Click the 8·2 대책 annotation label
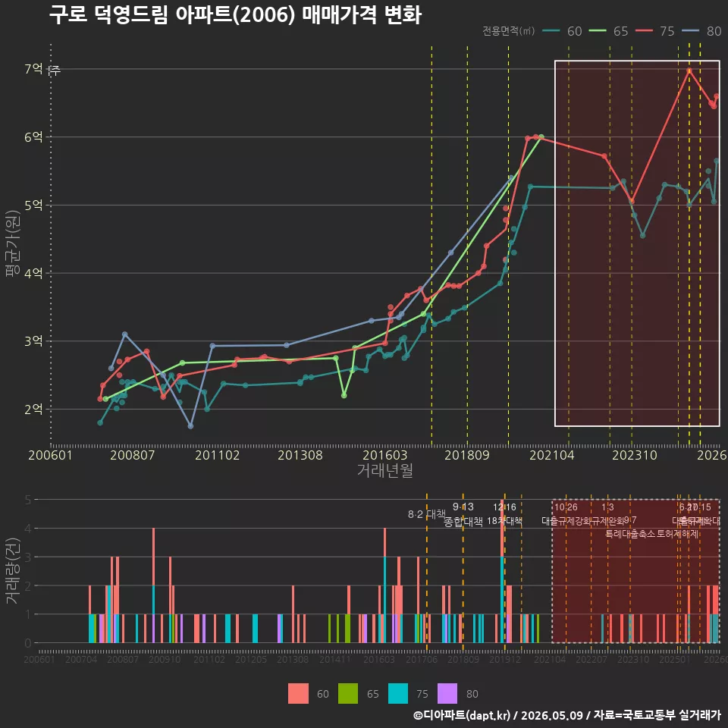The height and width of the screenshot is (728, 728). click(x=427, y=514)
